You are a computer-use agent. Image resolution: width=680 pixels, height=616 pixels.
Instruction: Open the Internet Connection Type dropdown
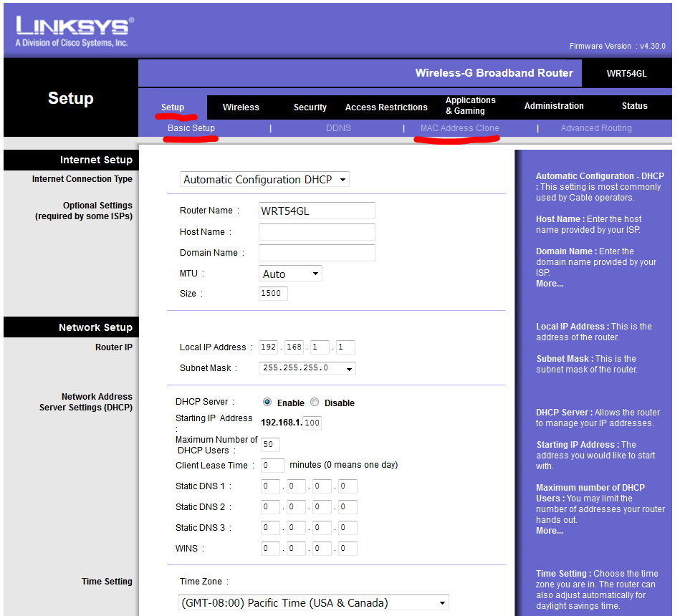(264, 180)
